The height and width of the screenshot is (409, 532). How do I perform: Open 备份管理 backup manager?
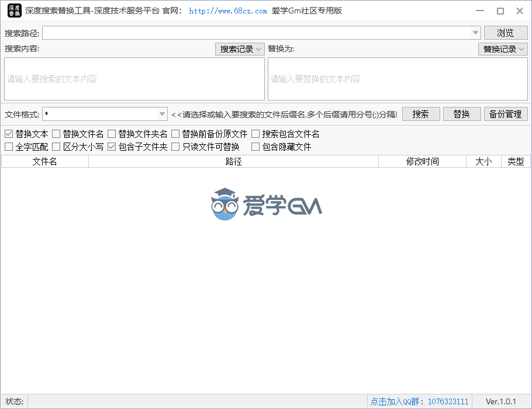click(x=505, y=114)
